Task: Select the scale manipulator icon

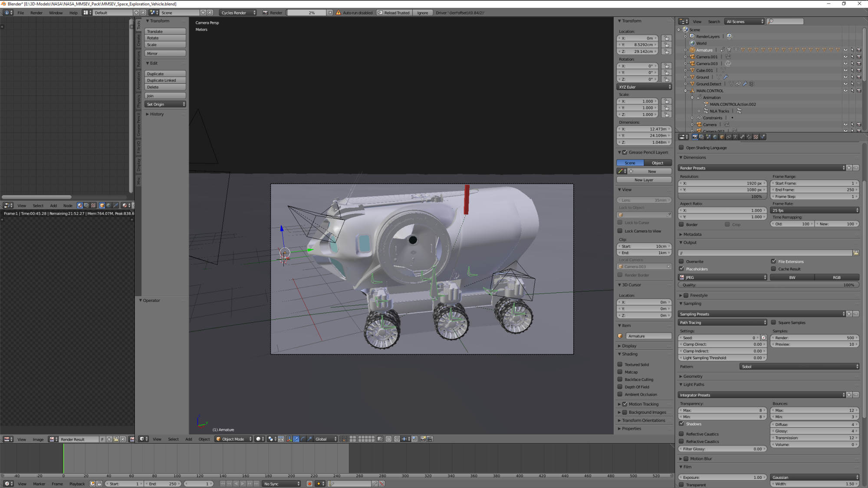Action: tap(309, 439)
